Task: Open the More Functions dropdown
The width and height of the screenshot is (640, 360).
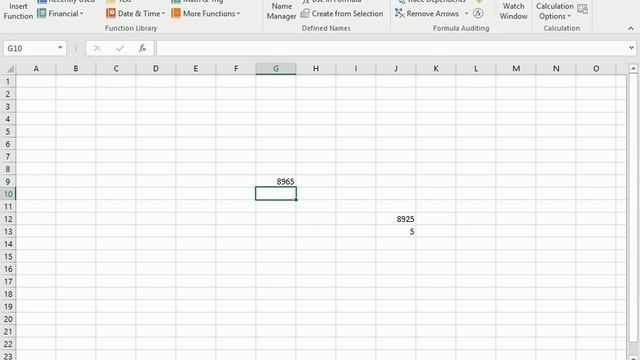Action: point(206,13)
